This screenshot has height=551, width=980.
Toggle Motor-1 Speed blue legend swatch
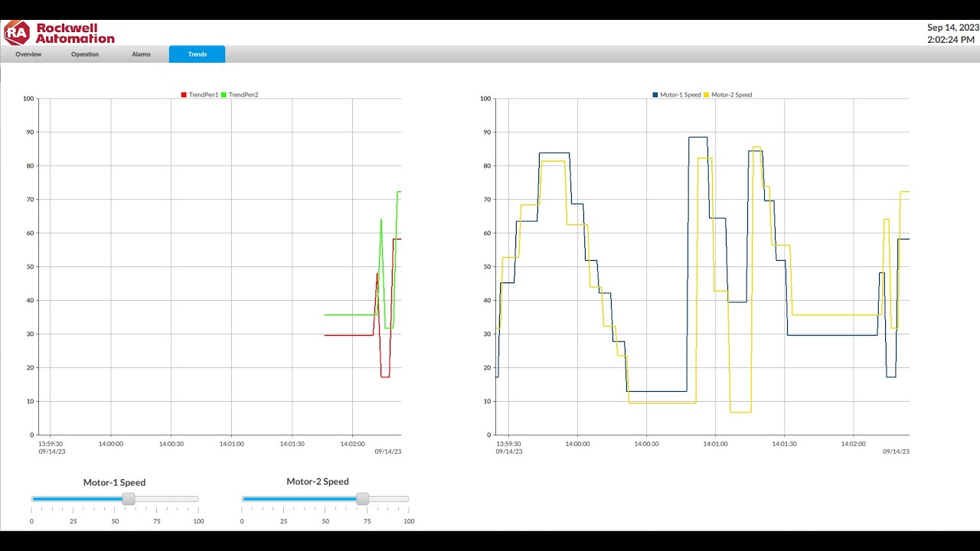pyautogui.click(x=655, y=95)
